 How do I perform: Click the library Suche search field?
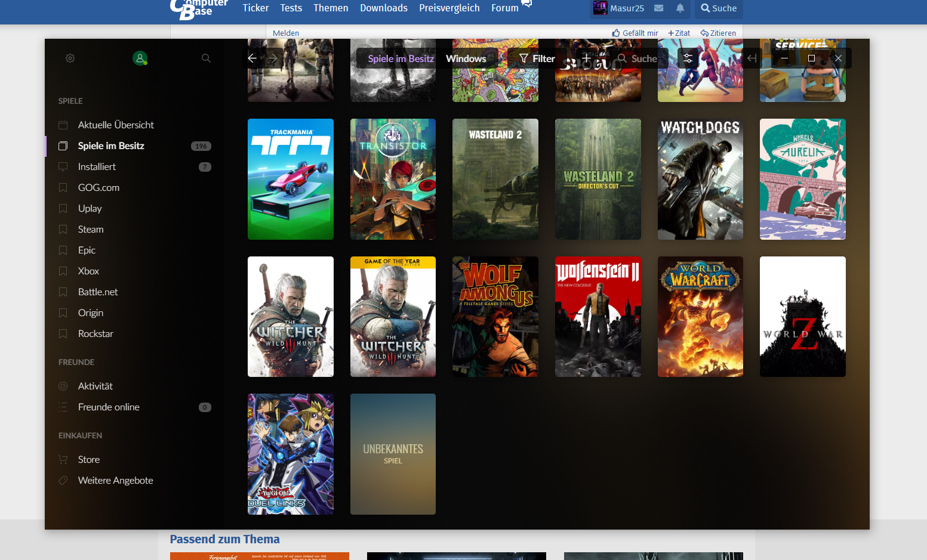coord(637,58)
